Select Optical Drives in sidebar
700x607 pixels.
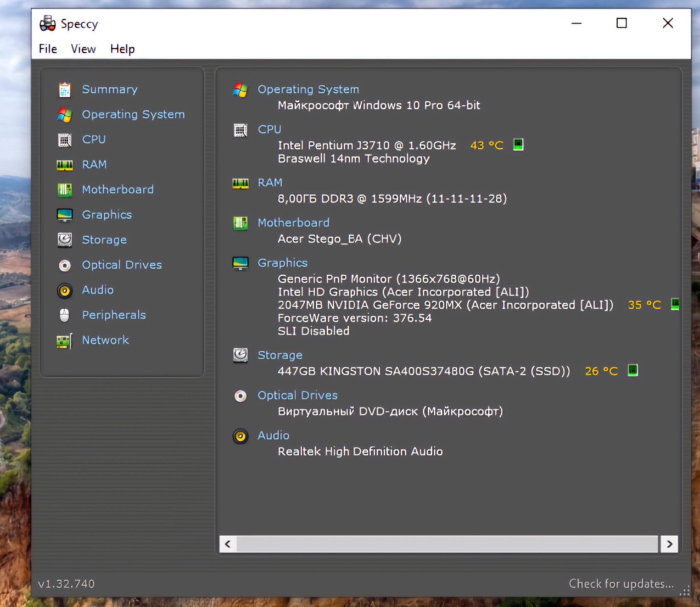tap(122, 265)
